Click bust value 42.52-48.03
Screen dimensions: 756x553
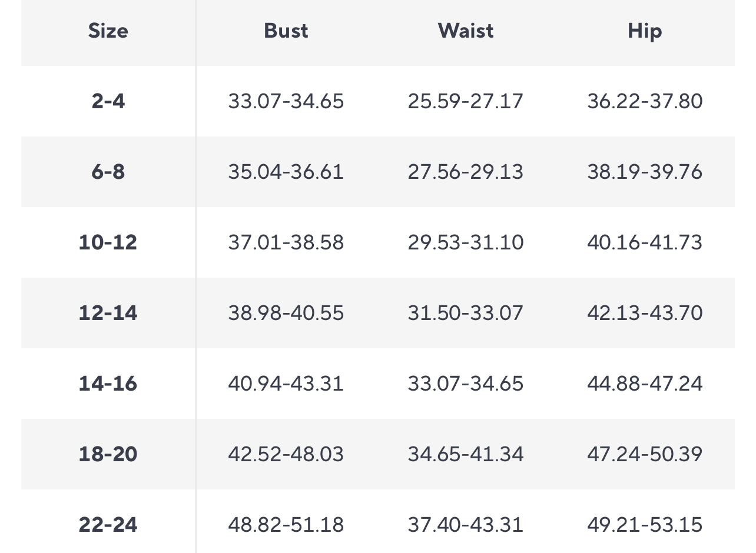(x=286, y=454)
